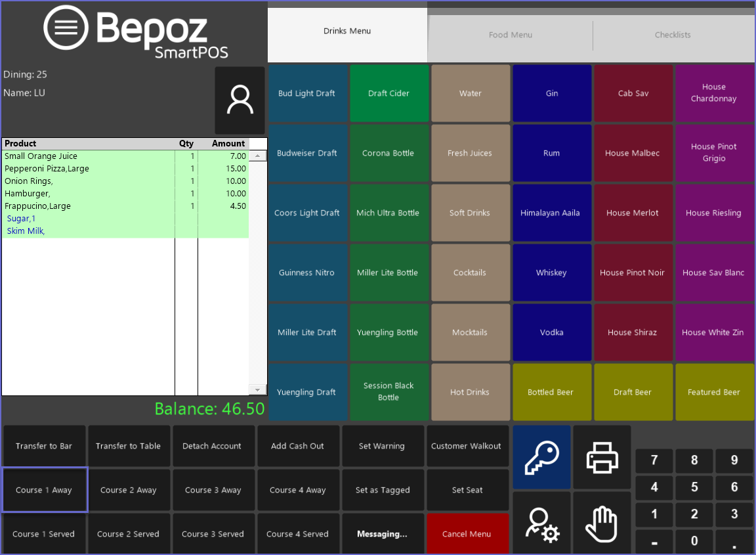Open the Water category

(470, 93)
